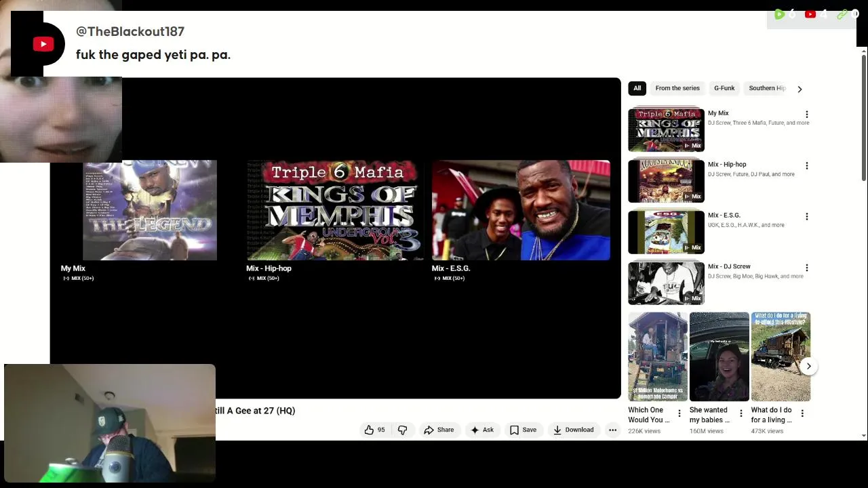
Task: Click the 'fuk the gaped yeti' comment text
Action: 153,55
